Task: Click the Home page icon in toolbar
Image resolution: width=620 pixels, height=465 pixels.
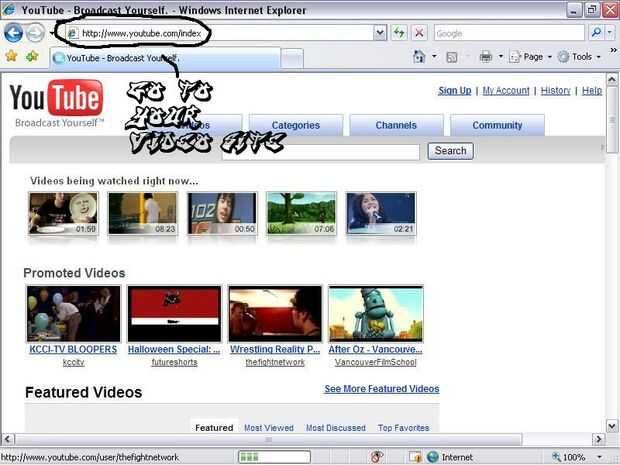Action: point(419,57)
